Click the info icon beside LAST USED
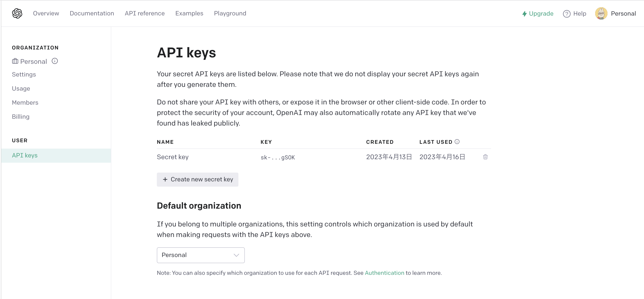The width and height of the screenshot is (644, 299). pyautogui.click(x=457, y=141)
